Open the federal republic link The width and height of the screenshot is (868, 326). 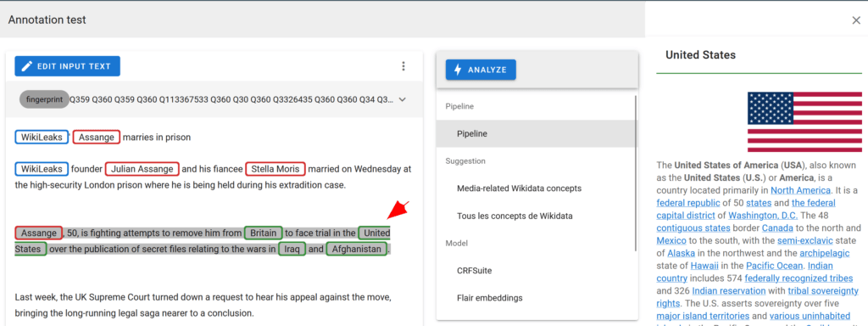pyautogui.click(x=688, y=202)
